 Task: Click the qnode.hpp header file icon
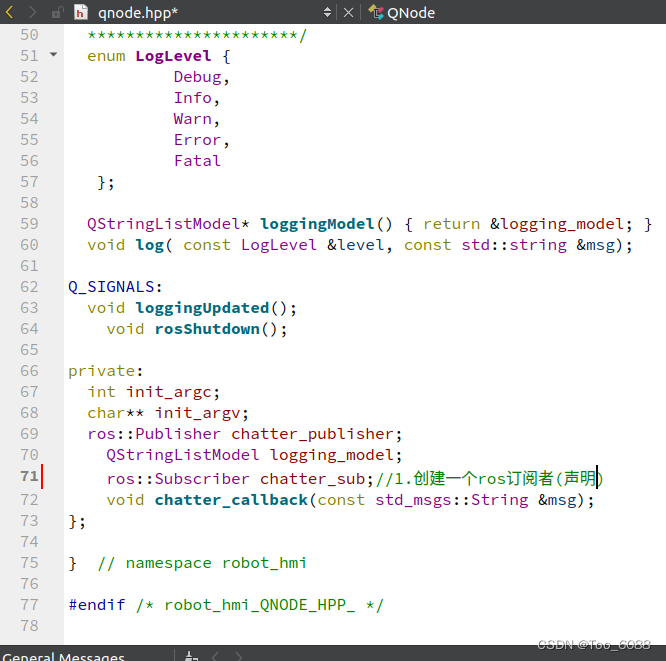(x=81, y=12)
